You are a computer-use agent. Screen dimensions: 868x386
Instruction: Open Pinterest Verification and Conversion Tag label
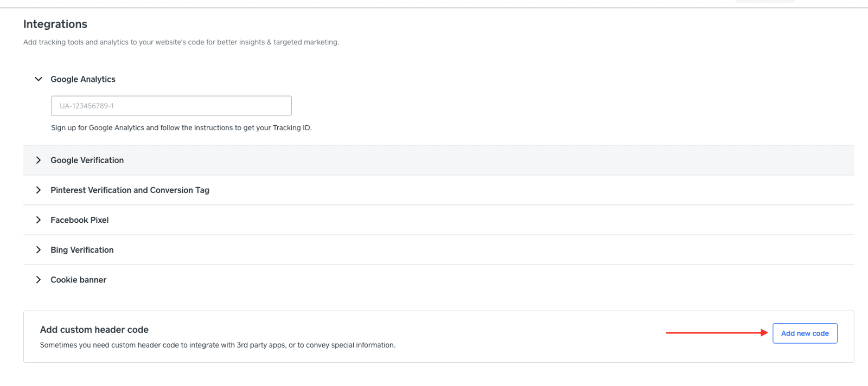(130, 190)
